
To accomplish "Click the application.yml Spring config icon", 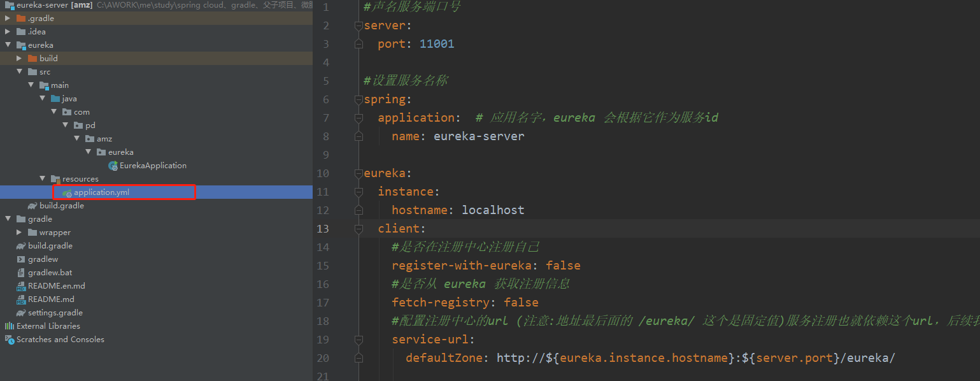I will pyautogui.click(x=67, y=192).
